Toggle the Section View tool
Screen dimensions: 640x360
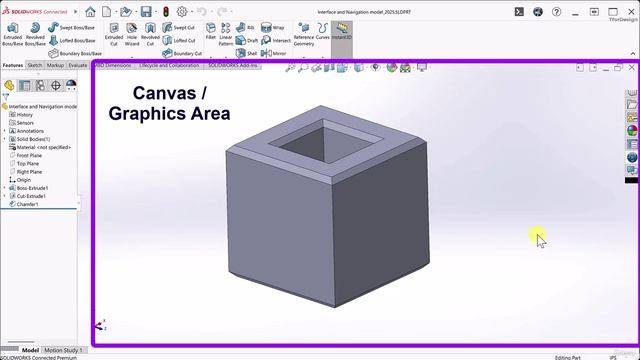coord(329,68)
